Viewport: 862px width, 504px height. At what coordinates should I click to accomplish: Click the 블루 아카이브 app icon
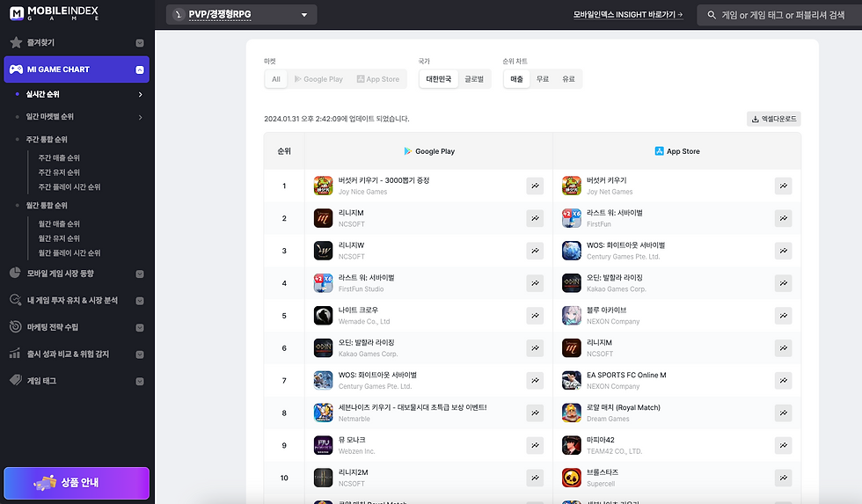coord(572,316)
